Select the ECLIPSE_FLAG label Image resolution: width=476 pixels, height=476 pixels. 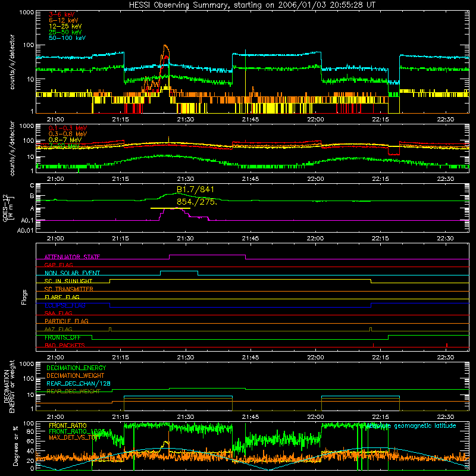tap(65, 305)
